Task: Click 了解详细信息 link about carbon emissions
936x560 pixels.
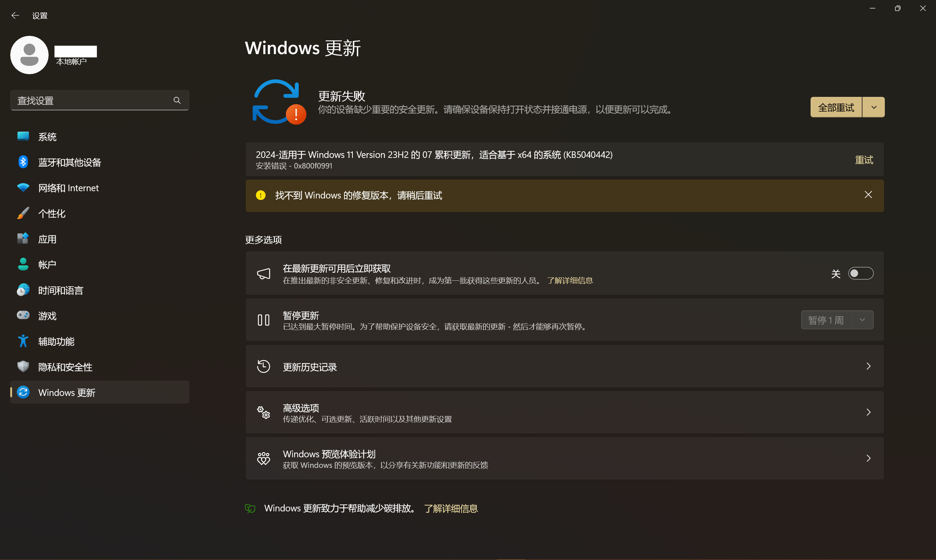Action: (x=451, y=509)
